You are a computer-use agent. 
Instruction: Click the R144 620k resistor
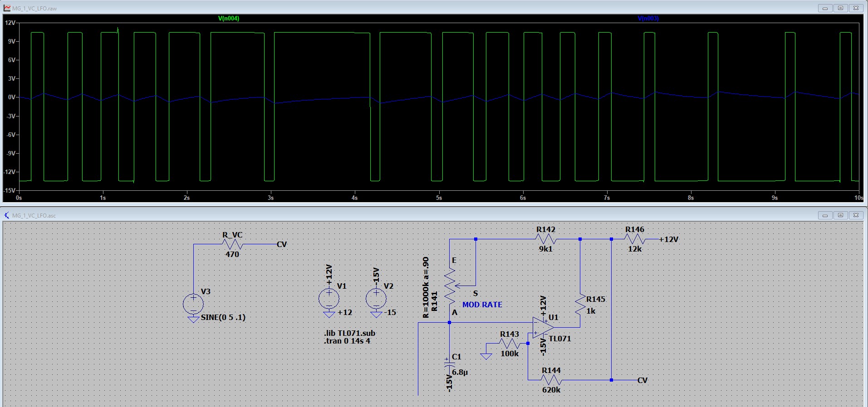[x=551, y=380]
